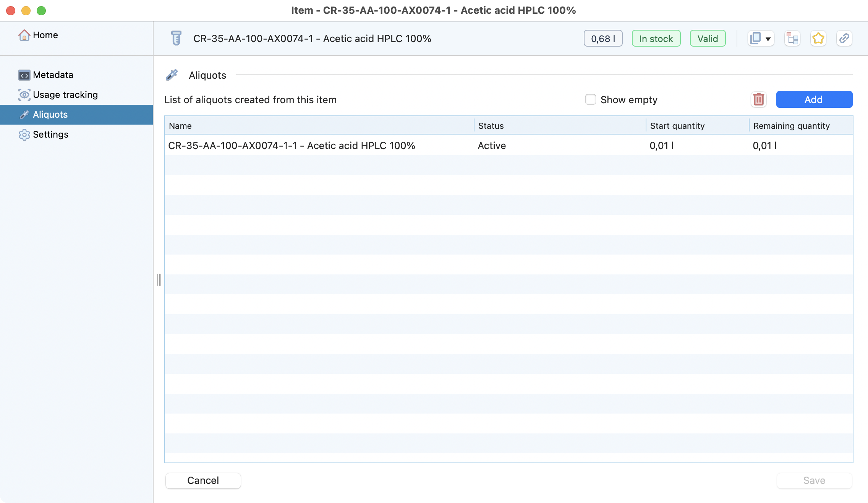Open the Metadata section
The height and width of the screenshot is (503, 868).
(53, 75)
